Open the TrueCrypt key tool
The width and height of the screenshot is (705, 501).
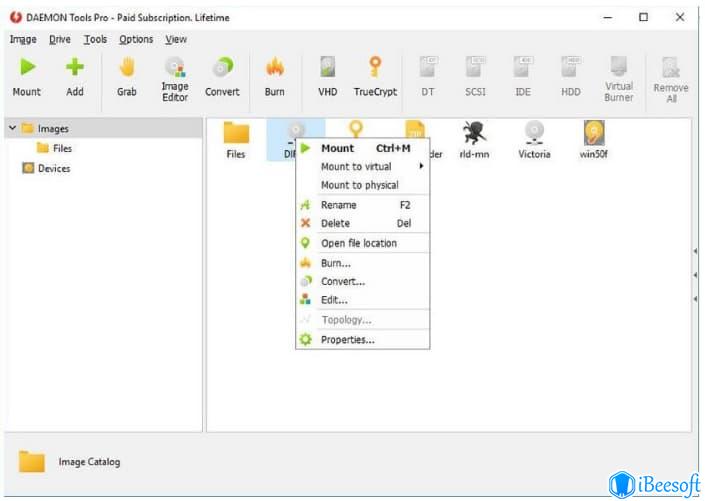(375, 76)
